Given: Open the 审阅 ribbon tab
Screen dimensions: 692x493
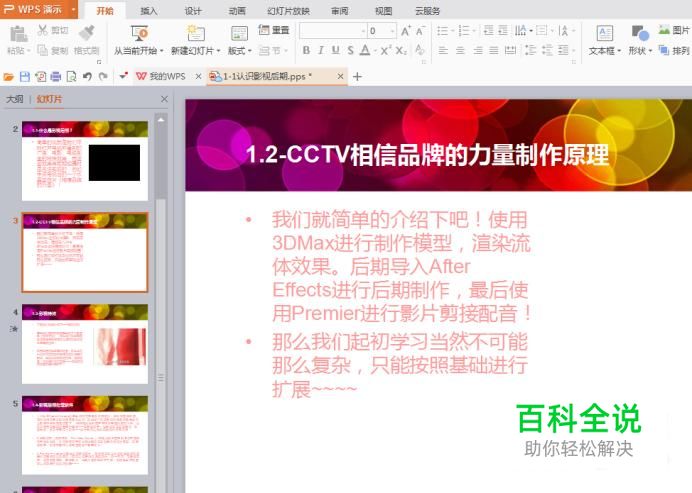Looking at the screenshot, I should tap(340, 11).
